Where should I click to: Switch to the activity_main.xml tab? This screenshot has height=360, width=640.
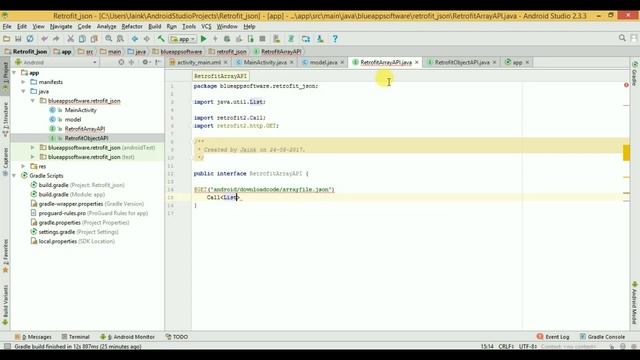199,62
